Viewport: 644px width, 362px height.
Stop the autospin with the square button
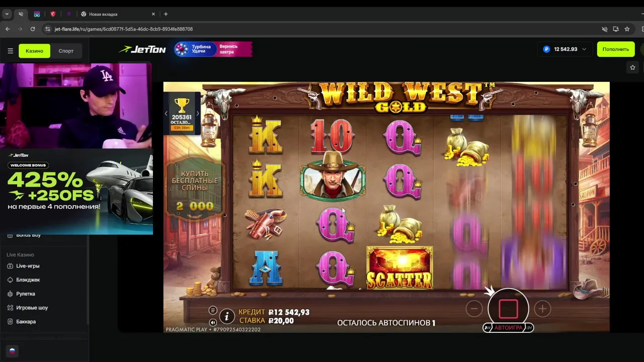(x=508, y=309)
